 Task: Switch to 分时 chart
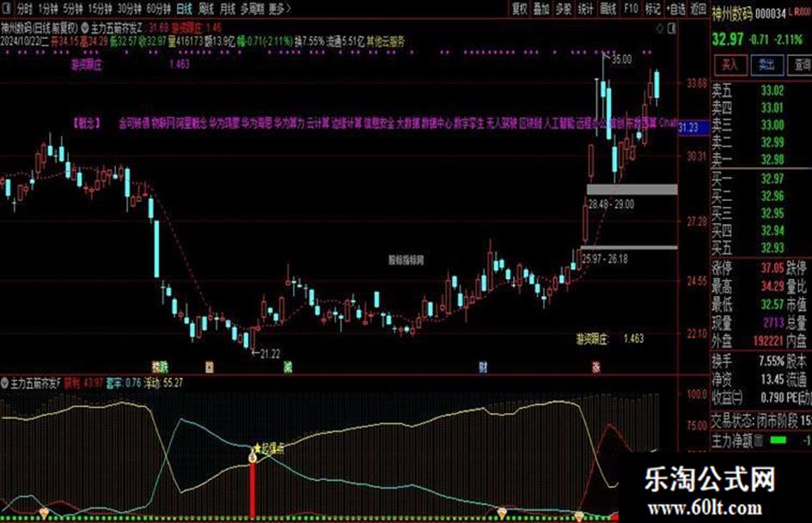tap(24, 9)
